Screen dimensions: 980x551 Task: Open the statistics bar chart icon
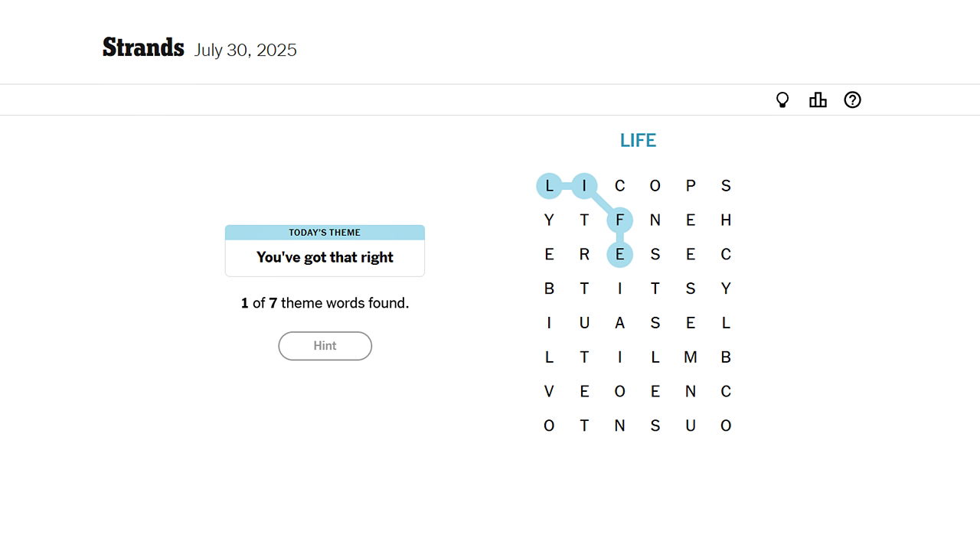[x=818, y=100]
